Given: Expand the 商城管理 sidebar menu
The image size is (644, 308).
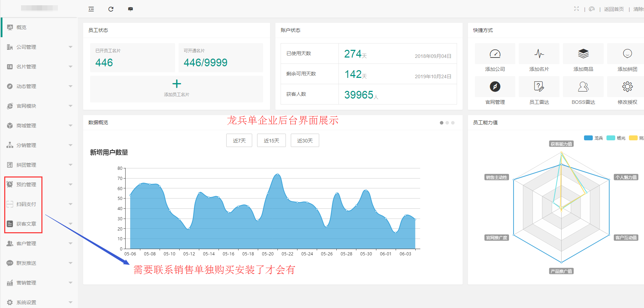Looking at the screenshot, I should 39,126.
